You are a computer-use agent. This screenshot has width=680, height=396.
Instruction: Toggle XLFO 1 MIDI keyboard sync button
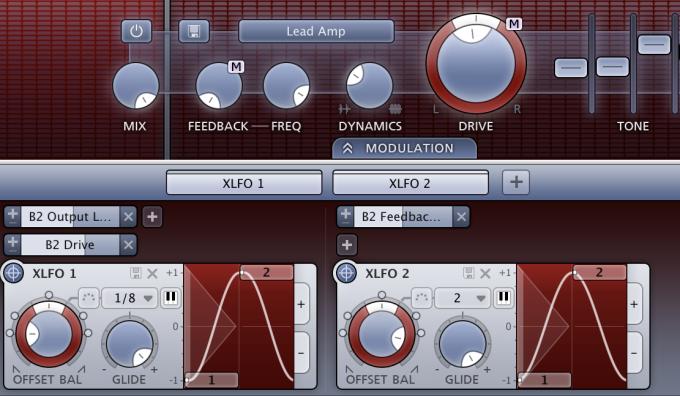pyautogui.click(x=170, y=298)
